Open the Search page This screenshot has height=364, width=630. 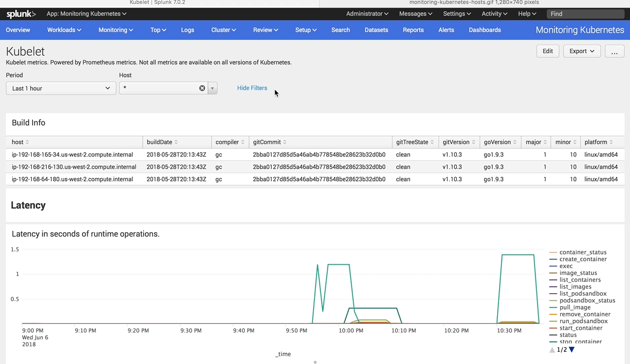click(x=341, y=30)
